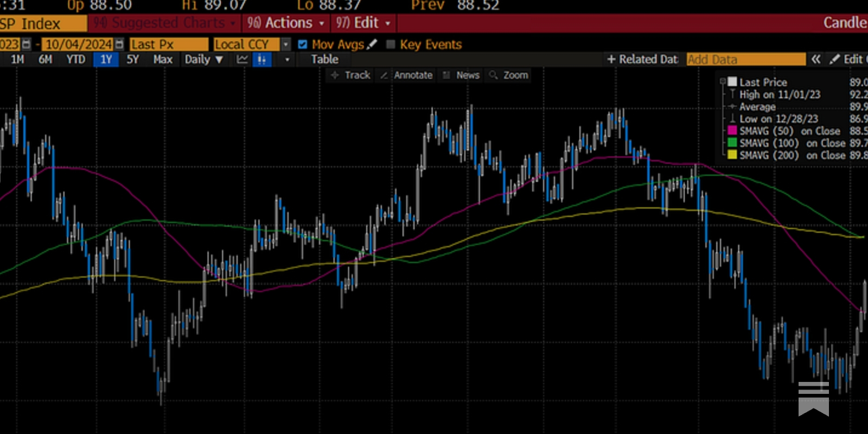
Task: Open the Local CCY currency dropdown
Action: pos(286,44)
